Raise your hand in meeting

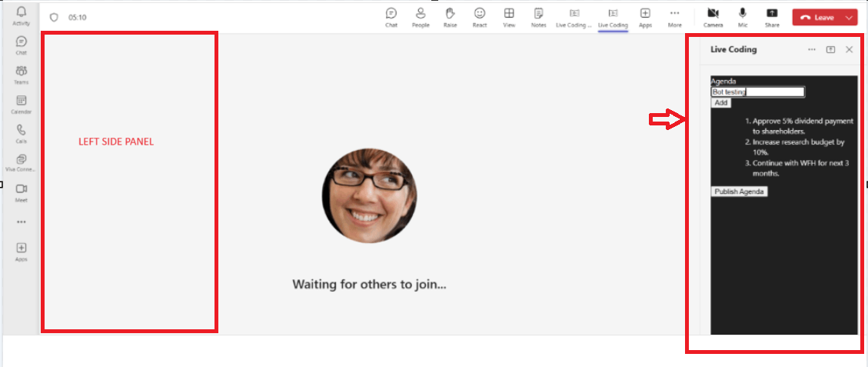450,17
